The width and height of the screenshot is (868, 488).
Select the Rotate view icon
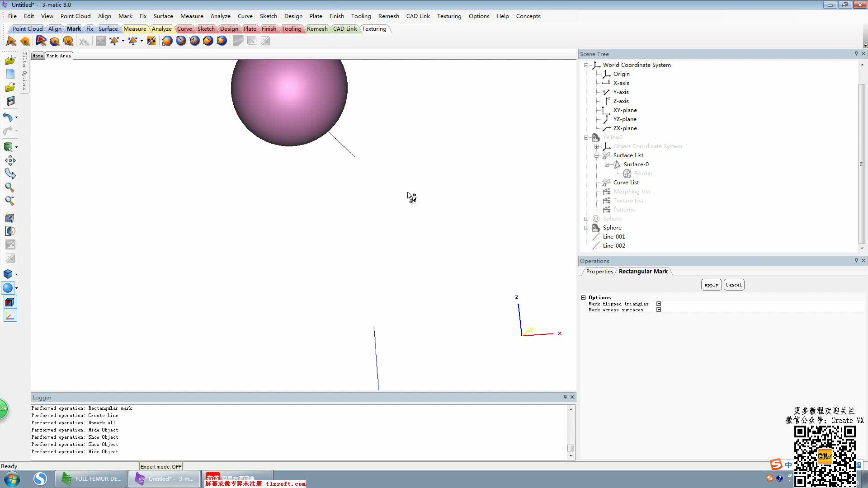coord(10,174)
